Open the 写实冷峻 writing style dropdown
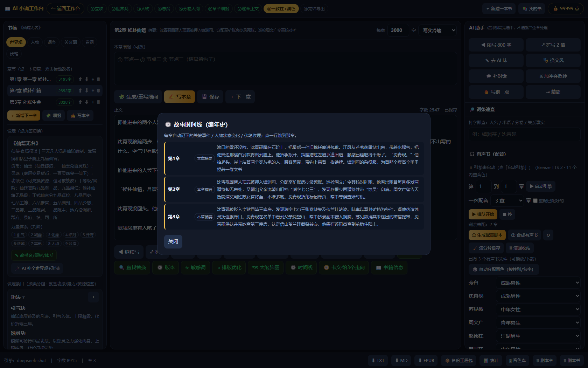588x368 pixels. coord(439,30)
